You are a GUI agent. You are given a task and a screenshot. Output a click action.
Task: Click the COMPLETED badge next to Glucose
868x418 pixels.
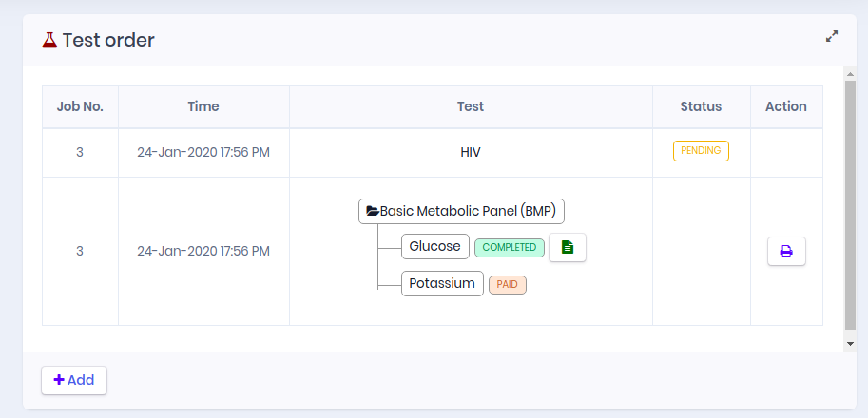pos(510,247)
